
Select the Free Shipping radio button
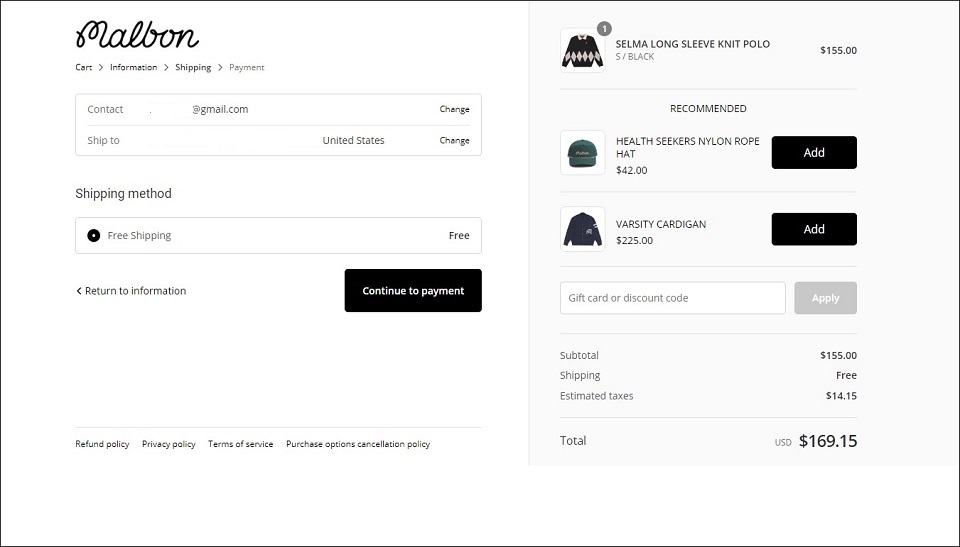94,235
